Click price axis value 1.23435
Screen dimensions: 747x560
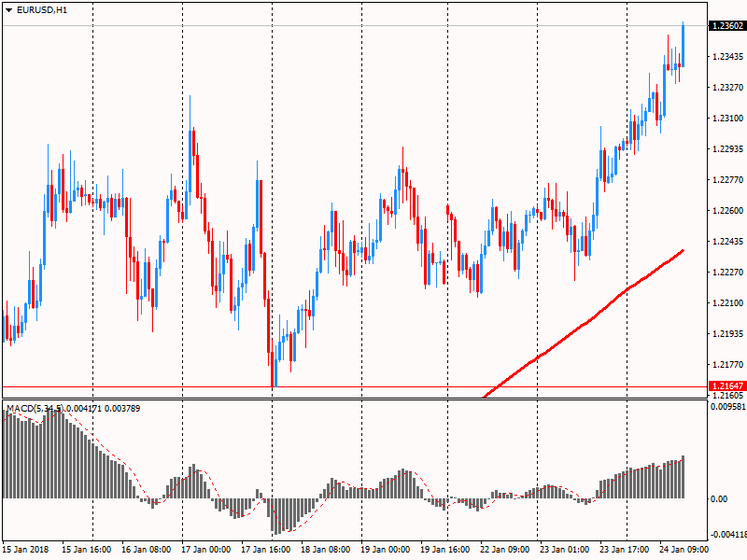727,57
